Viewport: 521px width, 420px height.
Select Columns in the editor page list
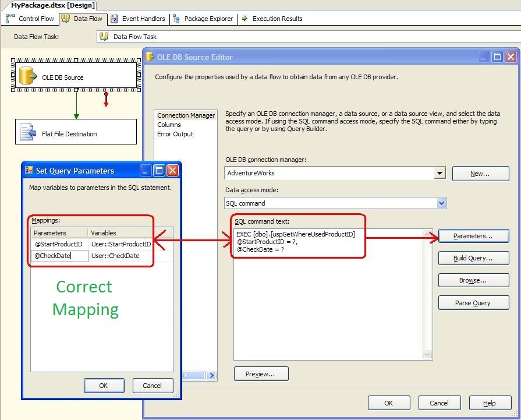pyautogui.click(x=169, y=125)
